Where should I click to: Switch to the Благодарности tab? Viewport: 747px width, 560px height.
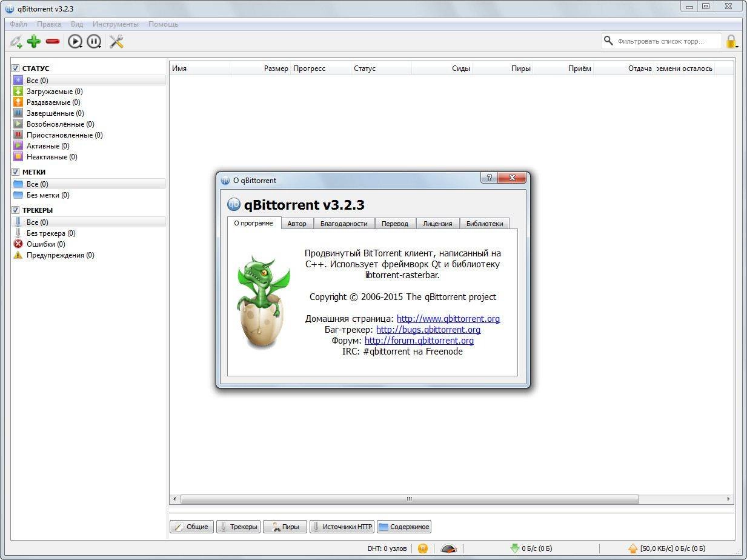(344, 224)
